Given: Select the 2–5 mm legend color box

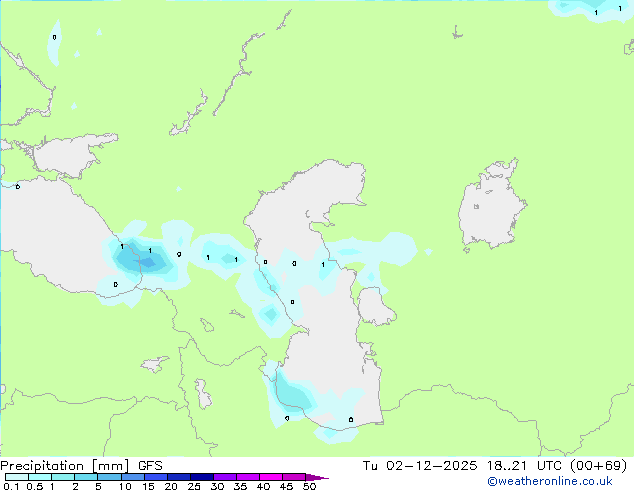Looking at the screenshot, I should [86, 477].
